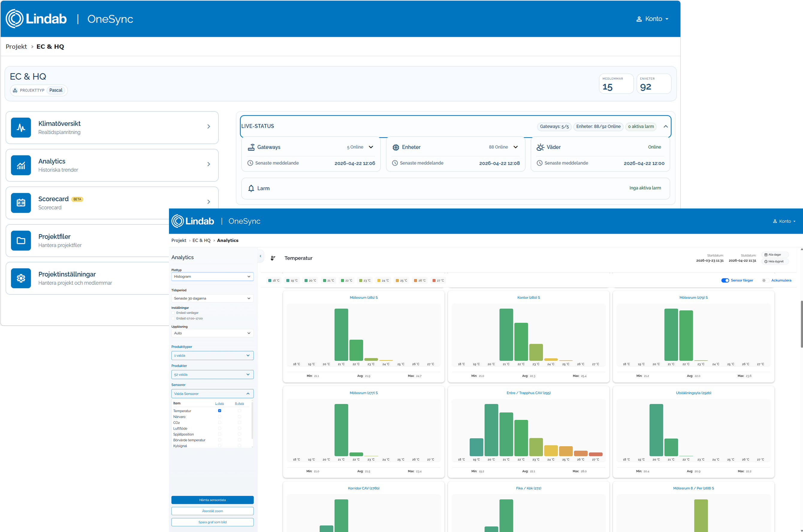Uncheck Temperatur L-Axis checkbox

[220, 411]
